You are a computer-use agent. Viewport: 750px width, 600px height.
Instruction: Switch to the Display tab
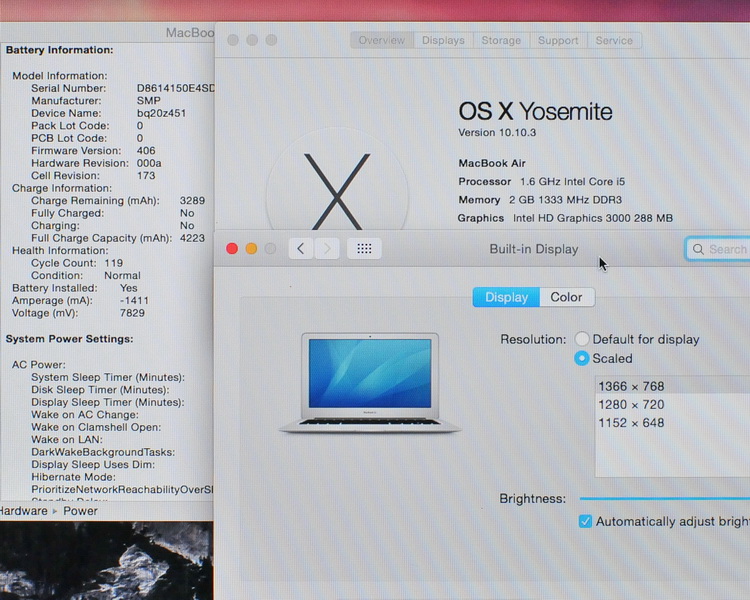click(x=506, y=297)
